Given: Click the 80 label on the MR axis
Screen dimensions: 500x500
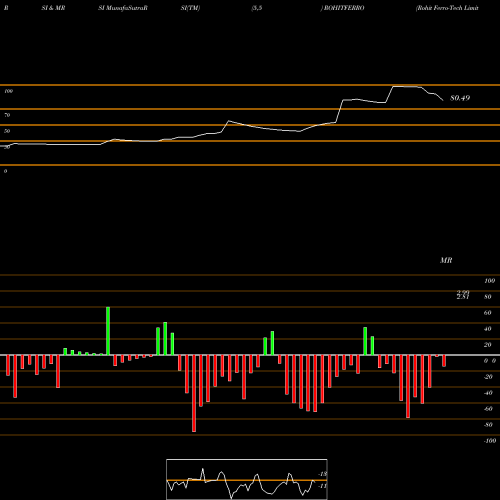Looking at the screenshot, I should pyautogui.click(x=488, y=297).
